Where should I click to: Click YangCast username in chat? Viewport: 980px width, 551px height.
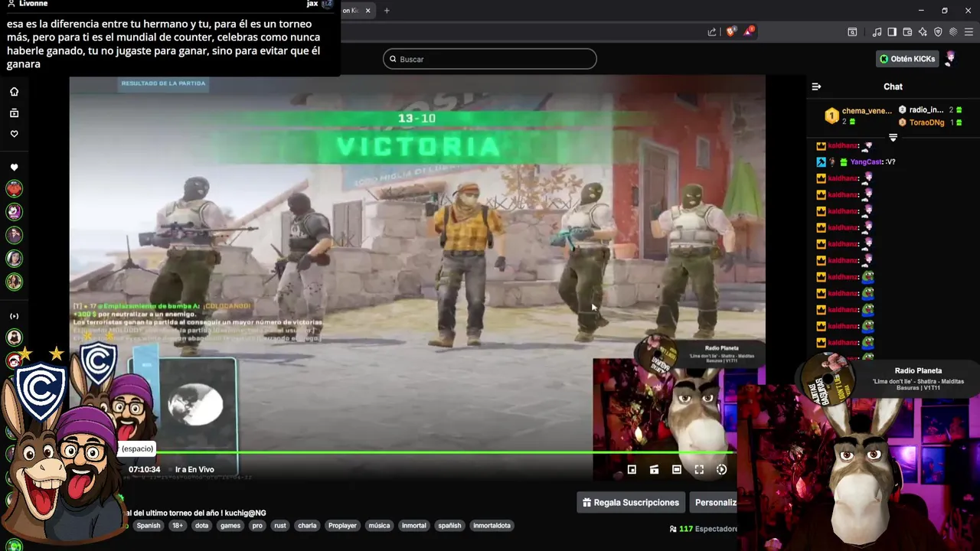coord(866,162)
